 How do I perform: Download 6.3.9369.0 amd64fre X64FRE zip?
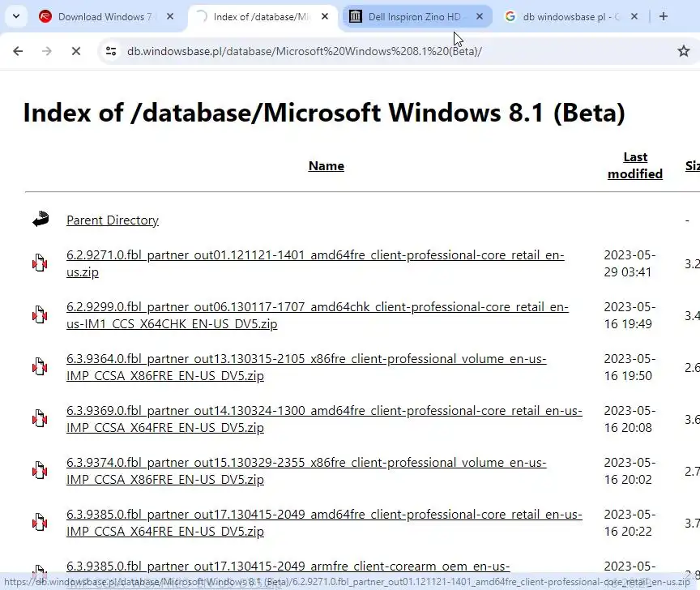coord(324,419)
